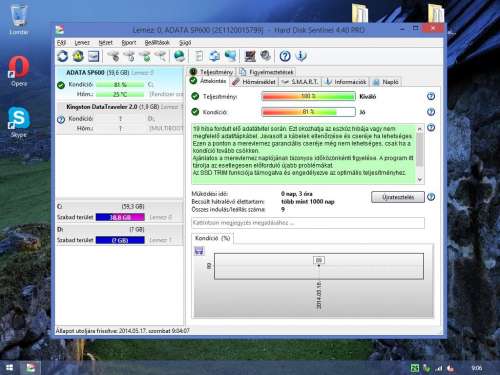Click the Skype desktop icon
This screenshot has width=500, height=375.
tap(19, 122)
